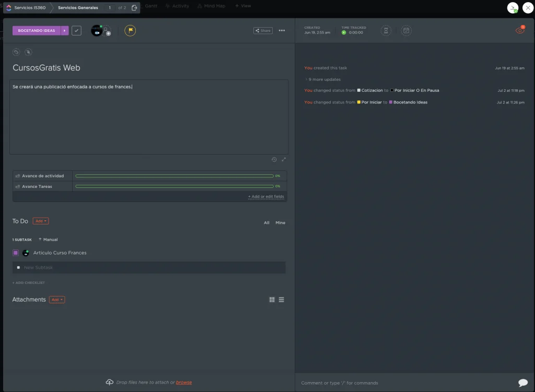Click the Avance de actividad field label

coord(43,176)
